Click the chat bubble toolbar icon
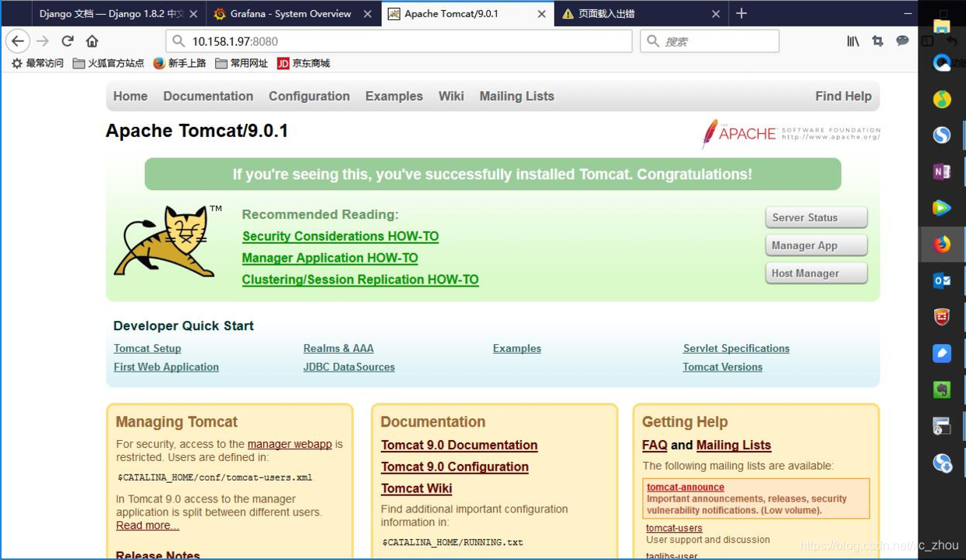The height and width of the screenshot is (560, 966). [x=902, y=41]
